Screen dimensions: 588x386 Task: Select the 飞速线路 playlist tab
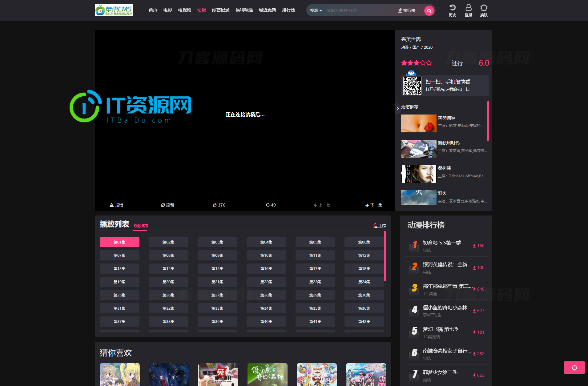pos(140,226)
